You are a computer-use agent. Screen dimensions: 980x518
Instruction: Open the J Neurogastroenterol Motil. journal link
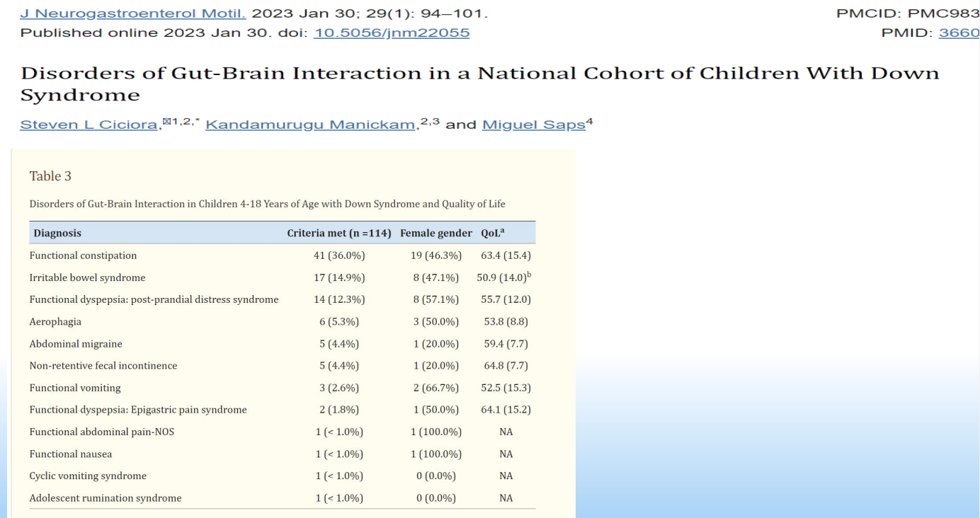point(132,13)
